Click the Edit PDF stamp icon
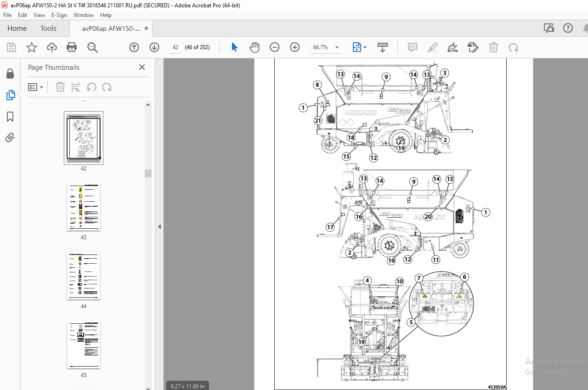588x390 pixels. pos(473,47)
